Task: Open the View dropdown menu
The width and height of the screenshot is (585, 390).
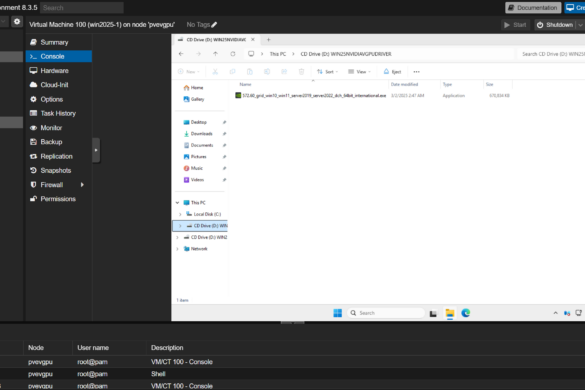Action: click(x=359, y=72)
